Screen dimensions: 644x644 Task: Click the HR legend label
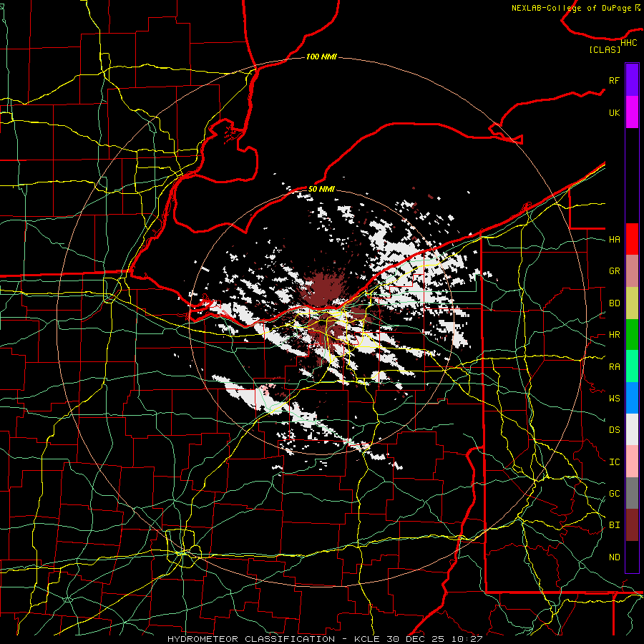(614, 335)
